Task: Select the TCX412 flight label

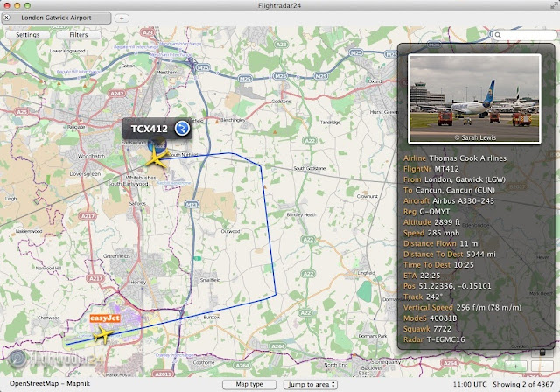Action: (x=157, y=129)
